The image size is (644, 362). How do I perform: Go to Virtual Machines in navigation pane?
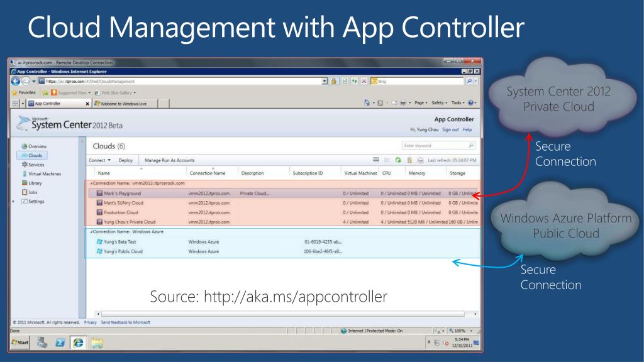pos(42,174)
